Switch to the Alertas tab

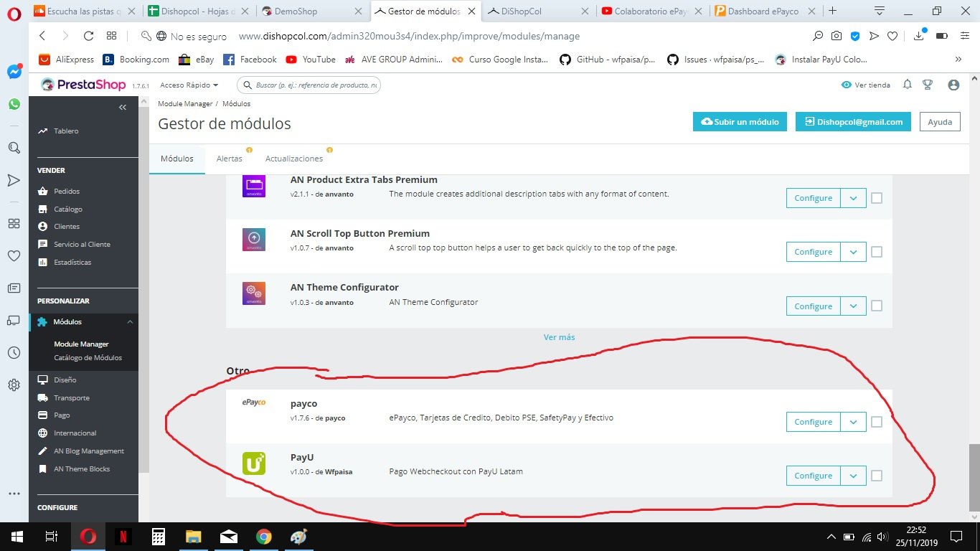point(230,159)
